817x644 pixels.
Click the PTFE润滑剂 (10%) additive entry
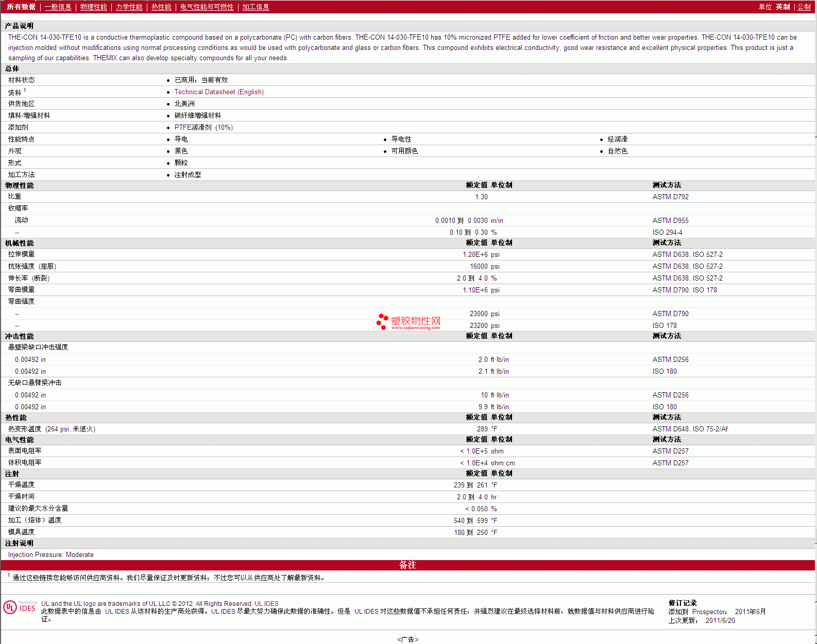(x=203, y=128)
